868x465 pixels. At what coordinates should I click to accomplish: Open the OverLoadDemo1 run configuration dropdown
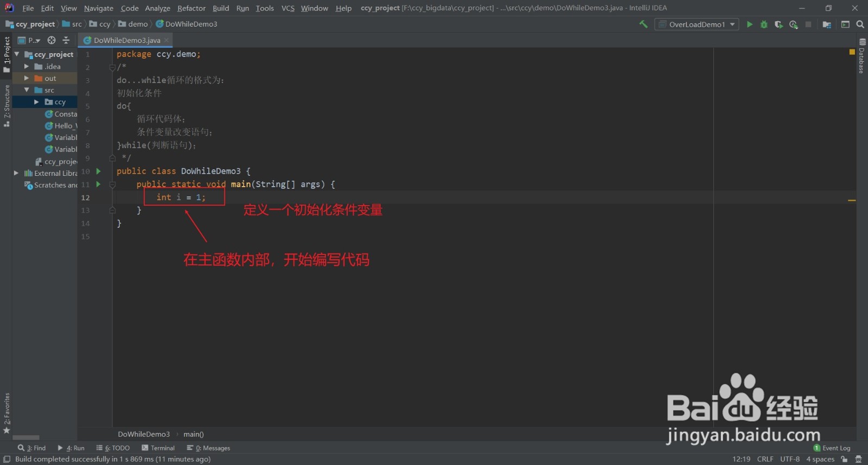click(x=697, y=24)
